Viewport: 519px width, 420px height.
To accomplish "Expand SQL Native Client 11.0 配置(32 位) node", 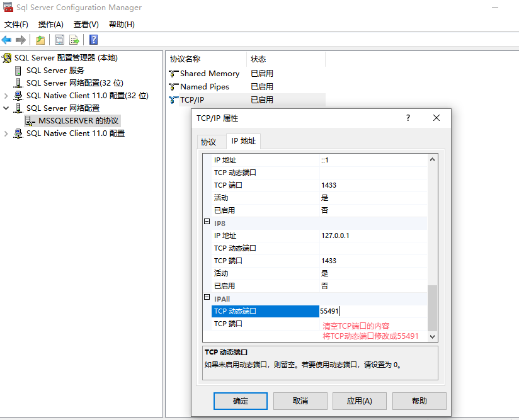I will (6, 96).
